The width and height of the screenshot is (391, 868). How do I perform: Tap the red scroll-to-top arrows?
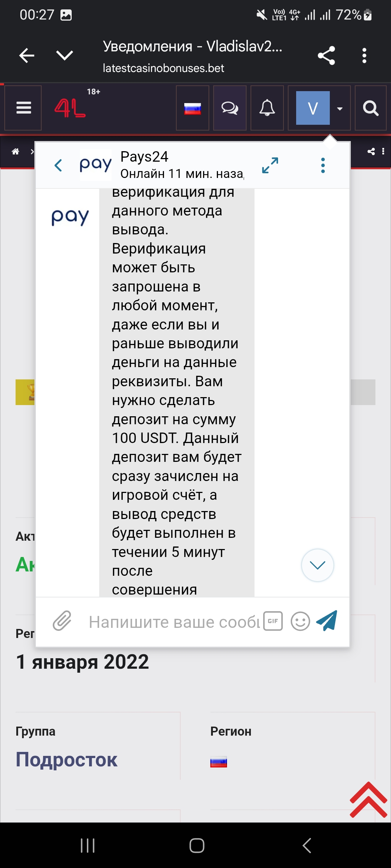368,800
